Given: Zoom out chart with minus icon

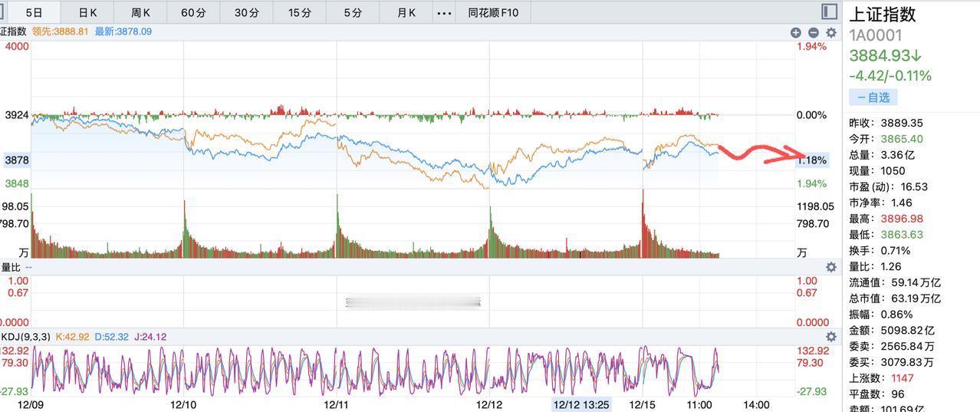Looking at the screenshot, I should pyautogui.click(x=813, y=32).
